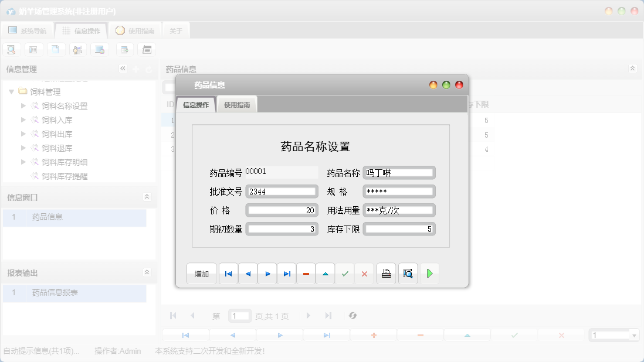Click the green run arrow in the dialog toolbar

click(429, 273)
